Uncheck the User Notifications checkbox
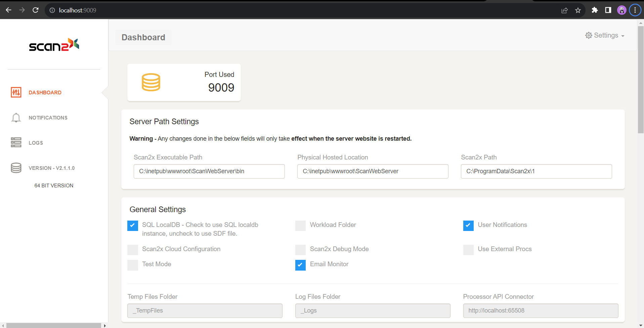 click(469, 226)
